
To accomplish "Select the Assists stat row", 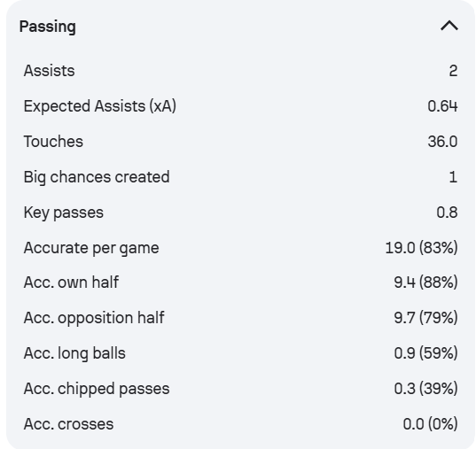I will click(240, 71).
